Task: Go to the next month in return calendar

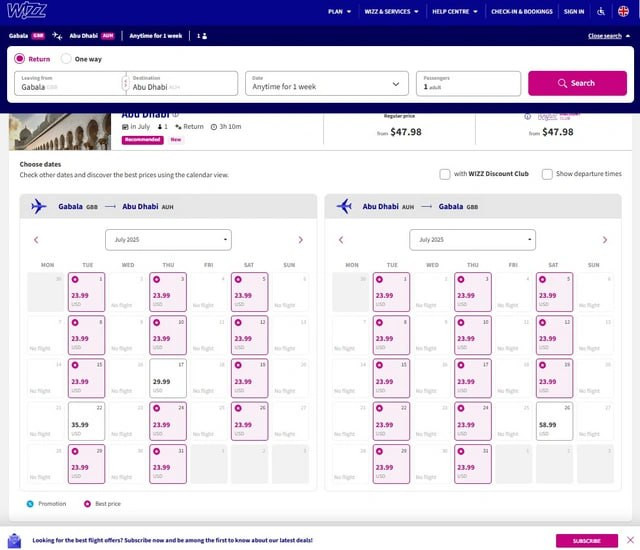Action: point(605,240)
